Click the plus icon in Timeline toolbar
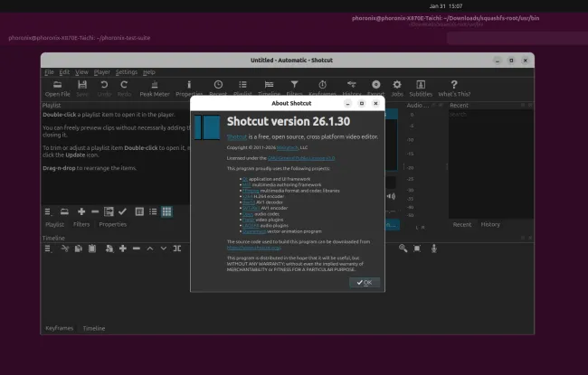The height and width of the screenshot is (375, 588). (123, 248)
